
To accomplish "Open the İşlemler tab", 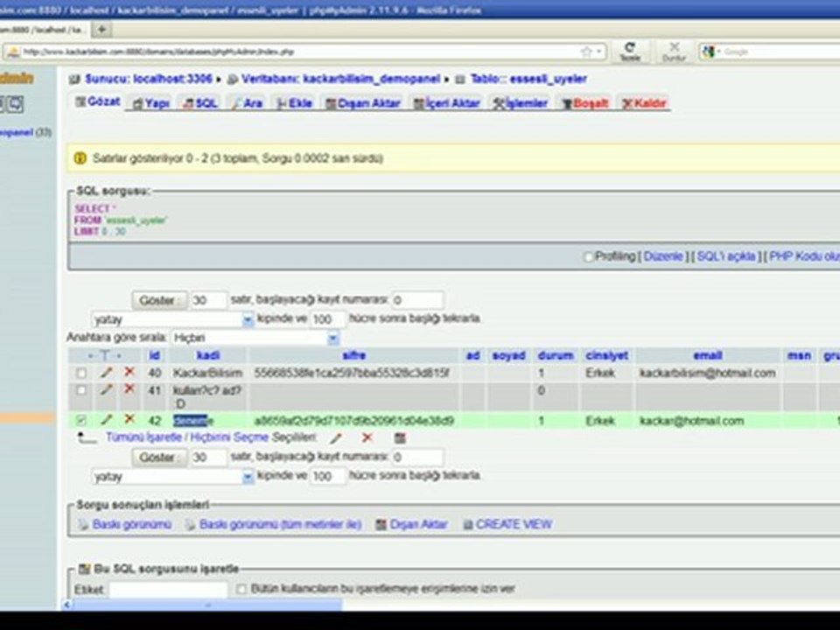I will pyautogui.click(x=520, y=103).
